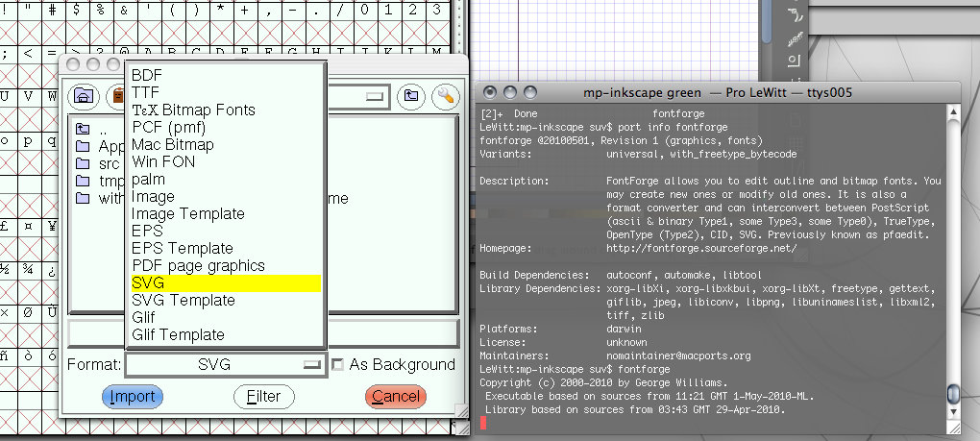Click the terminal scrollbar thumb
Screen dimensions: 980x441
click(953, 394)
